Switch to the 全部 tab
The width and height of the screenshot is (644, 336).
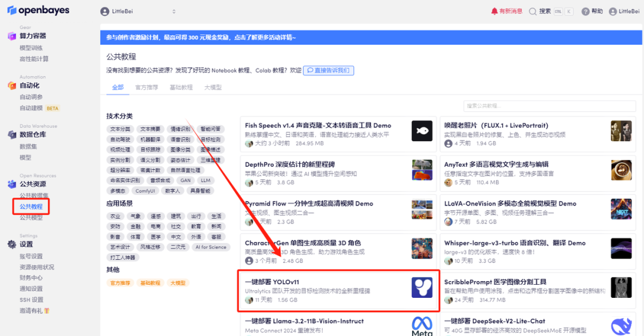pos(118,88)
